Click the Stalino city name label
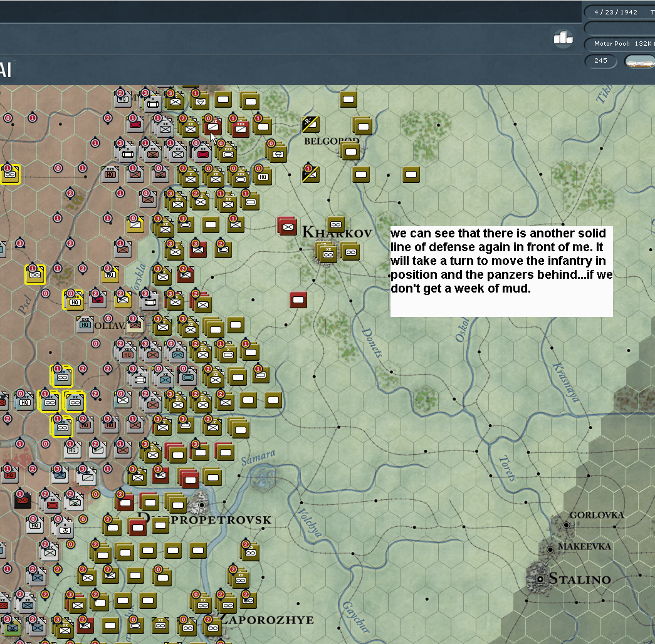 coord(580,579)
